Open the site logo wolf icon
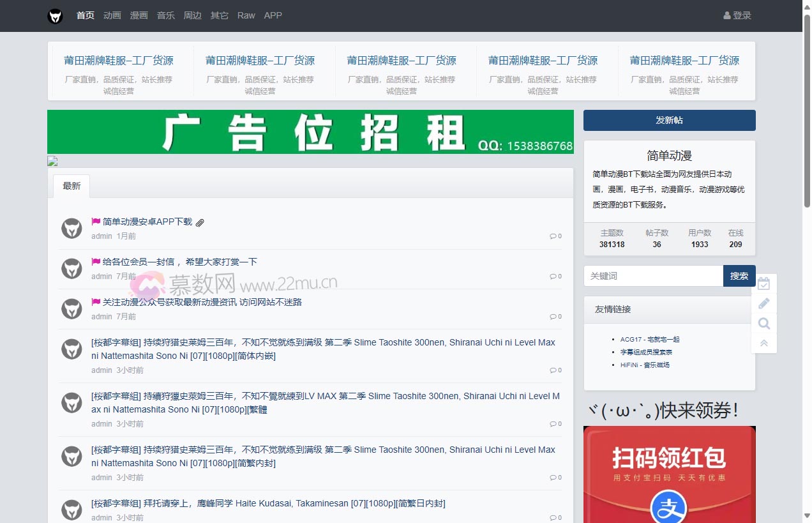 [x=55, y=16]
